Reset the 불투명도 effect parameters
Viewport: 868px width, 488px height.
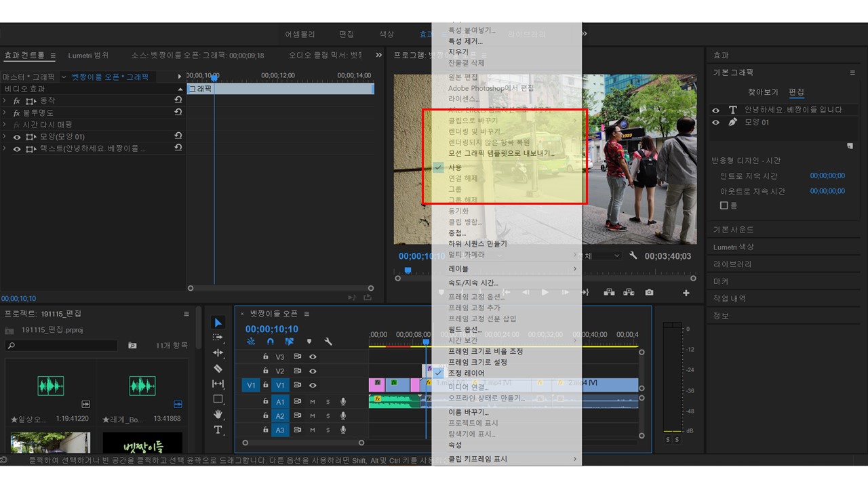178,113
